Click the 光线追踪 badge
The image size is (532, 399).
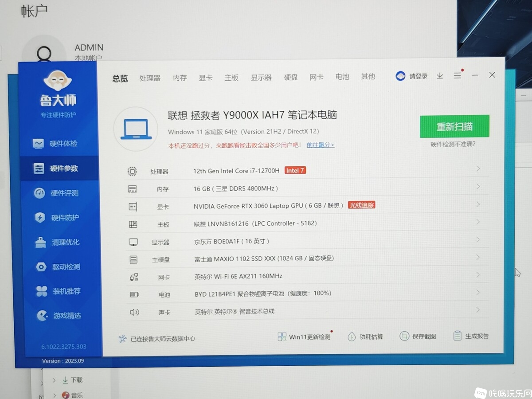point(362,205)
